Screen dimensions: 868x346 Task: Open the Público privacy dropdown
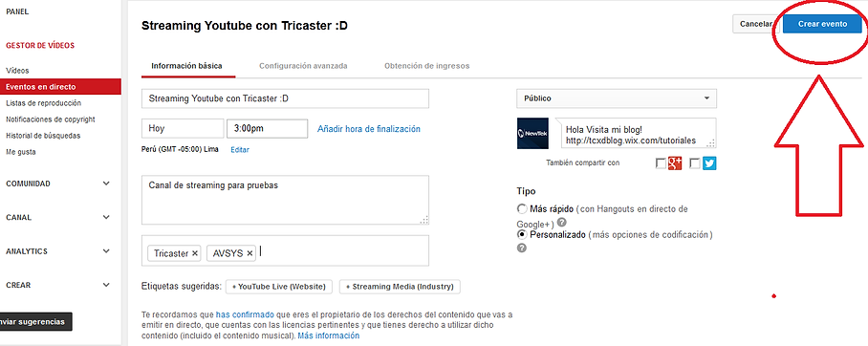[617, 98]
